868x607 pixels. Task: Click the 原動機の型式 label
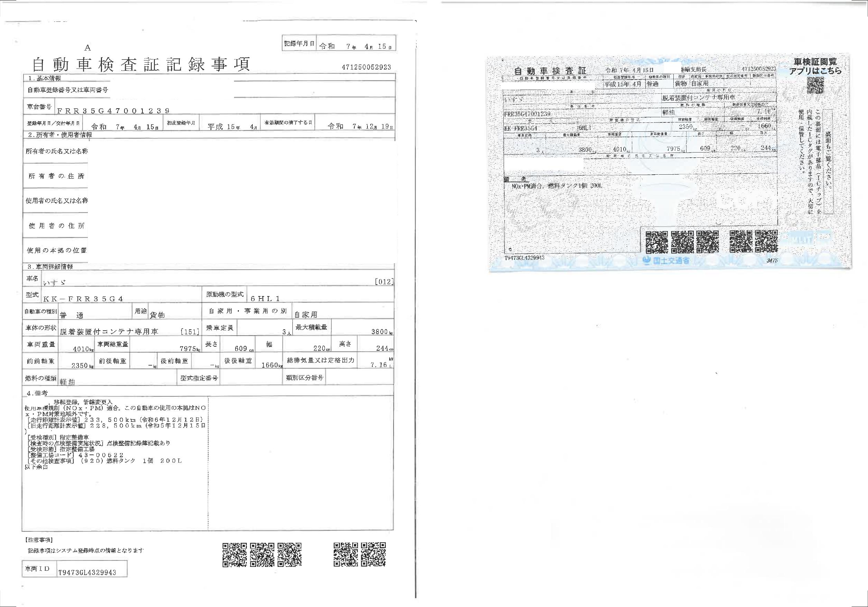point(225,295)
